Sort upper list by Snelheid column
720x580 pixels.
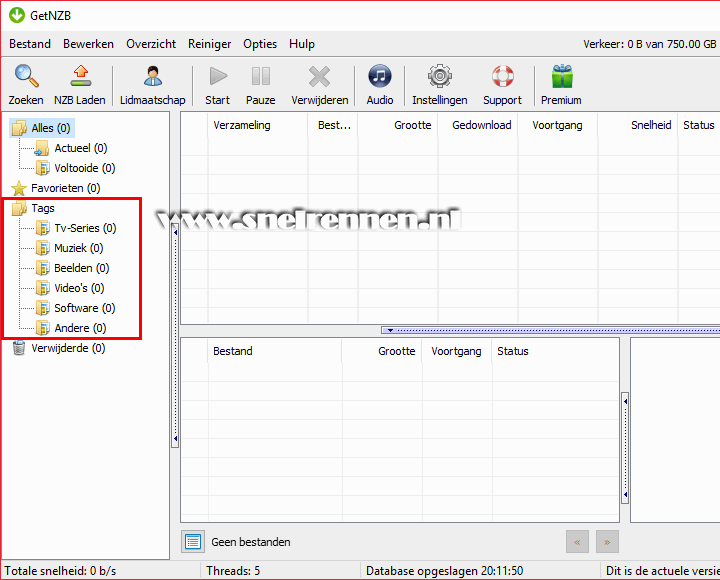pos(638,125)
